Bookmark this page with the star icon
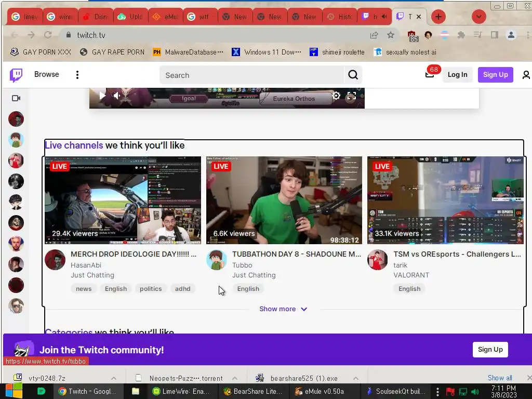The height and width of the screenshot is (399, 532). (x=391, y=35)
